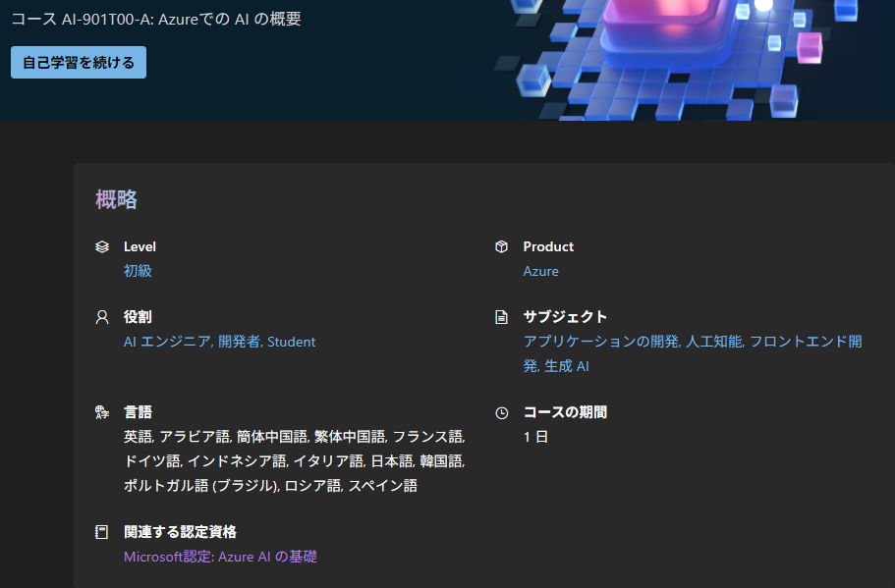Click the サブジェクト label
Image resolution: width=895 pixels, height=588 pixels.
coord(565,317)
